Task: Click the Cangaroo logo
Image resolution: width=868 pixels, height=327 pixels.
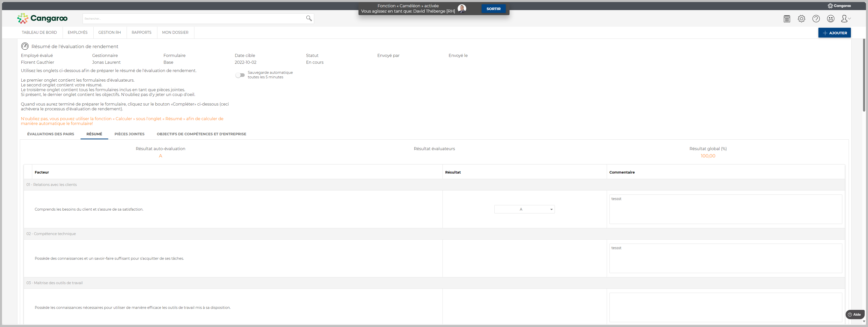Action: pos(43,18)
